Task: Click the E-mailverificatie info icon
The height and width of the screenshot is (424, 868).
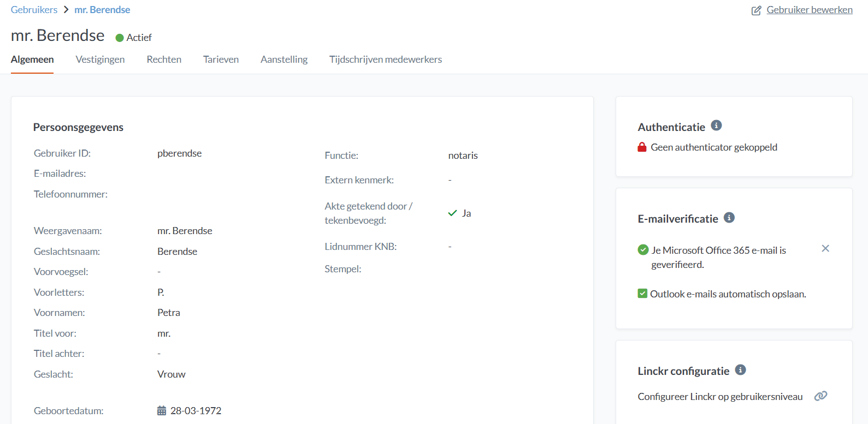Action: 729,218
